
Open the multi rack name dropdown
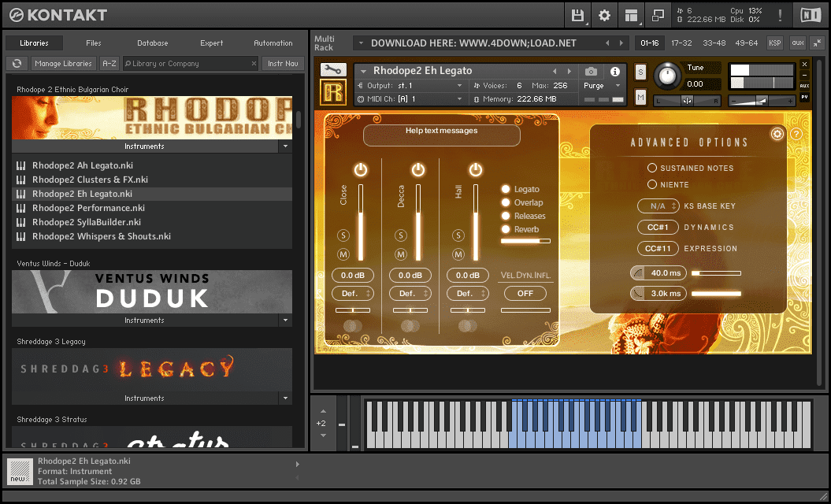point(361,43)
